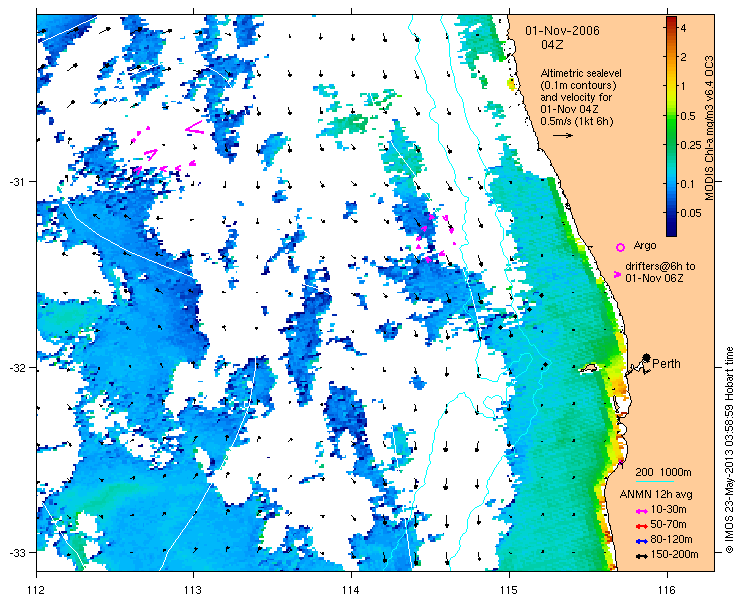Click the colorbar tick label 0.1

tap(687, 184)
